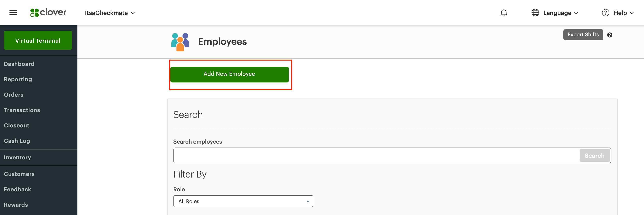
Task: Click the Help question mark icon
Action: click(606, 12)
